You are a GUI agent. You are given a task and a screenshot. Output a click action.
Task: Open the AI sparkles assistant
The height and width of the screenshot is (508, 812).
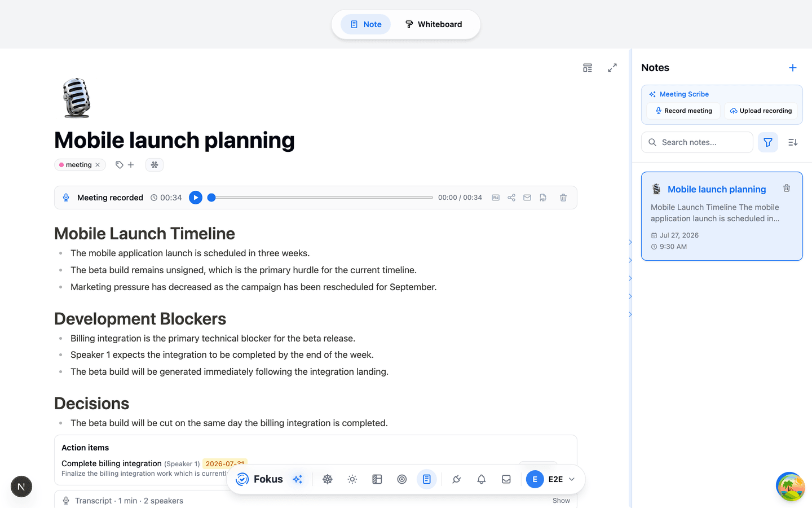pos(298,479)
